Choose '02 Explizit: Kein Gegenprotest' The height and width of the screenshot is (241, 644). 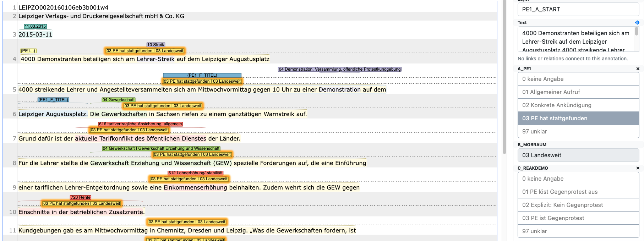click(578, 205)
